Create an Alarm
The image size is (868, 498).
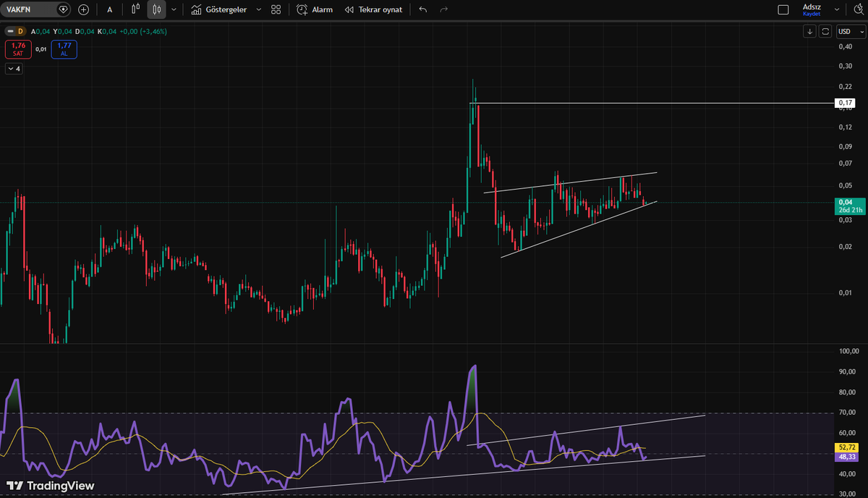click(x=315, y=9)
